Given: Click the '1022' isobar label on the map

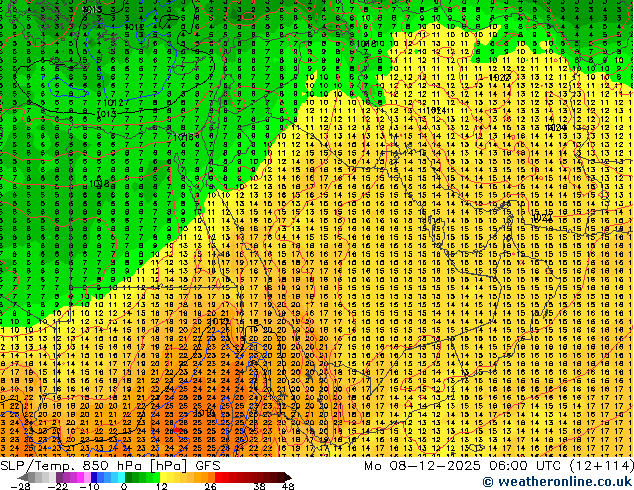Looking at the screenshot, I should coord(500,78).
